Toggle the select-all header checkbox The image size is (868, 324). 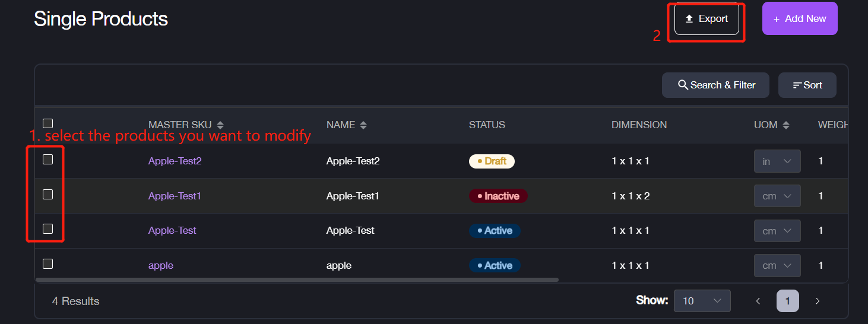tap(48, 123)
